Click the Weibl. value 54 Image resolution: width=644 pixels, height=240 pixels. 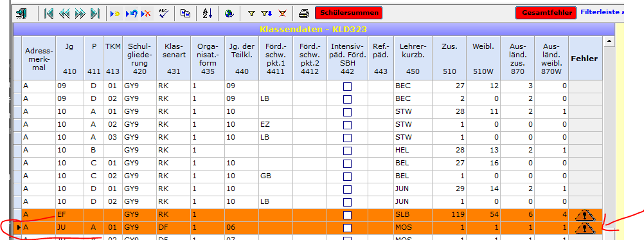point(483,214)
